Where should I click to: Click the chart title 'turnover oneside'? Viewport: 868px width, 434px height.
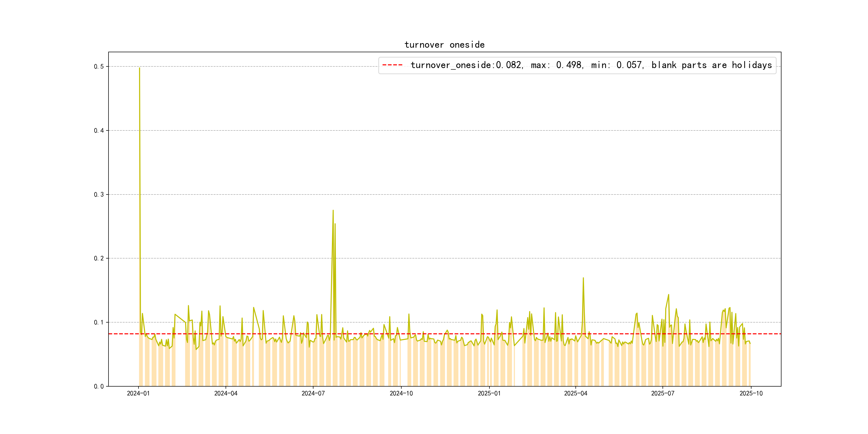click(x=444, y=45)
